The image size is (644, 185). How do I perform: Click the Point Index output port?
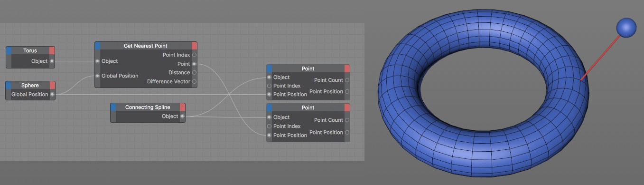[194, 55]
